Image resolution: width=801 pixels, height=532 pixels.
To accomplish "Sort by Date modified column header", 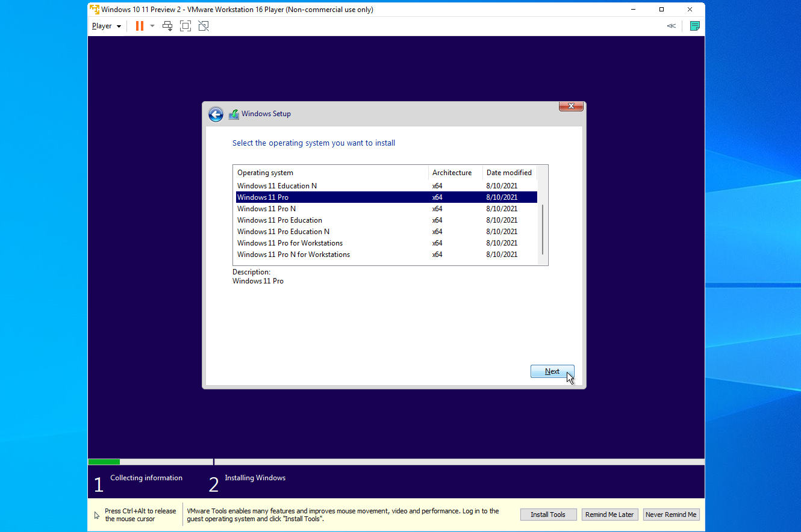I will click(x=510, y=173).
